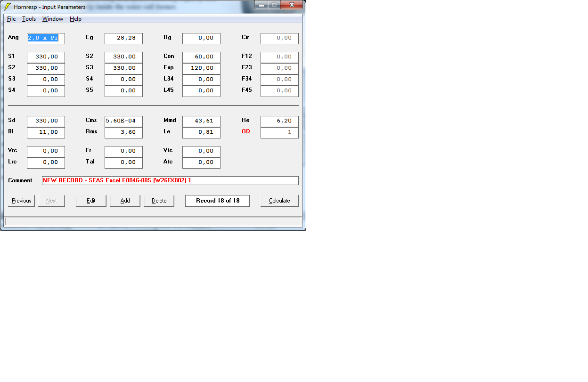The image size is (588, 382).
Task: Click the Ang label
Action: [13, 37]
